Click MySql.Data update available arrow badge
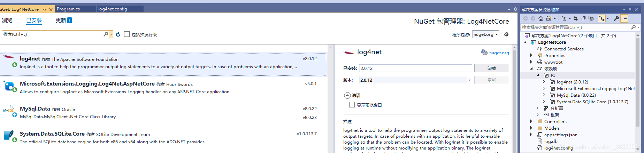The width and height of the screenshot is (644, 153). point(15,115)
